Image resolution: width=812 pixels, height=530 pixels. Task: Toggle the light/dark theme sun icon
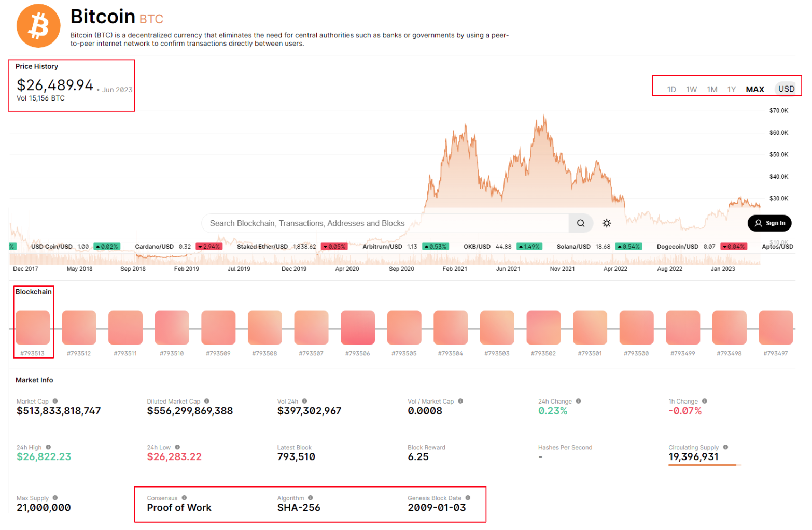(607, 223)
